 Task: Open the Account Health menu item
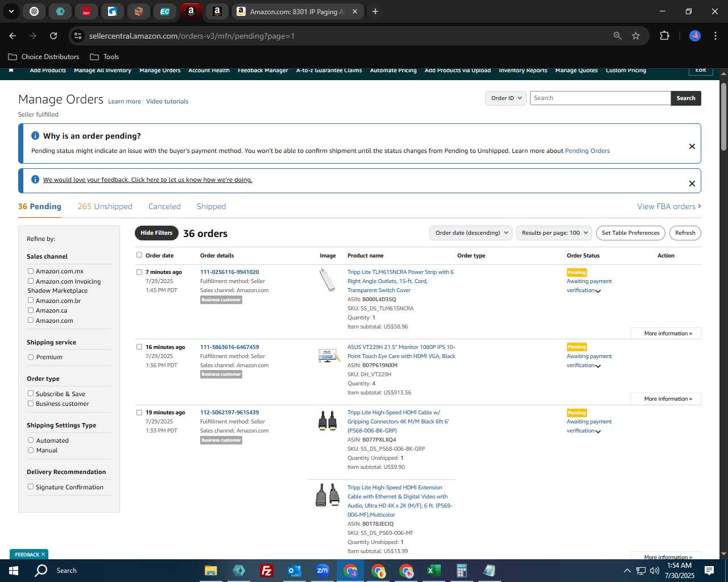point(209,70)
